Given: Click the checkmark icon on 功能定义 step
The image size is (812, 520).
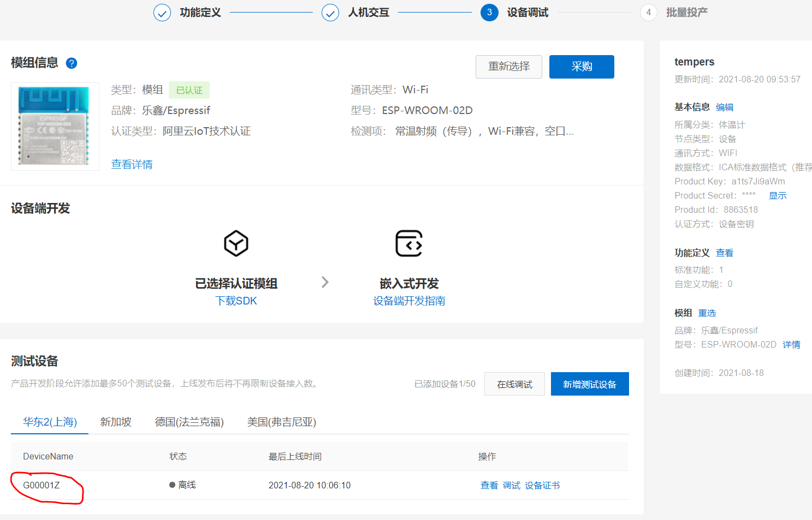Looking at the screenshot, I should (162, 12).
